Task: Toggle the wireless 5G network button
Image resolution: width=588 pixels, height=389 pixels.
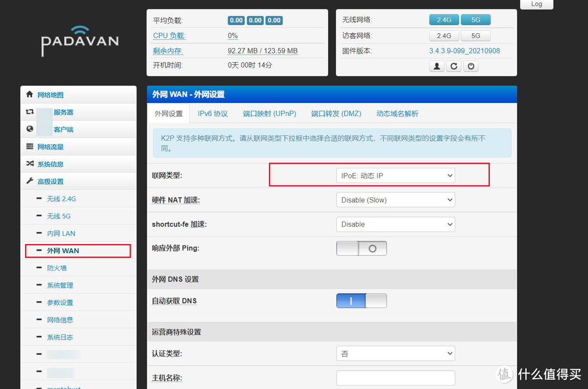Action: tap(475, 20)
